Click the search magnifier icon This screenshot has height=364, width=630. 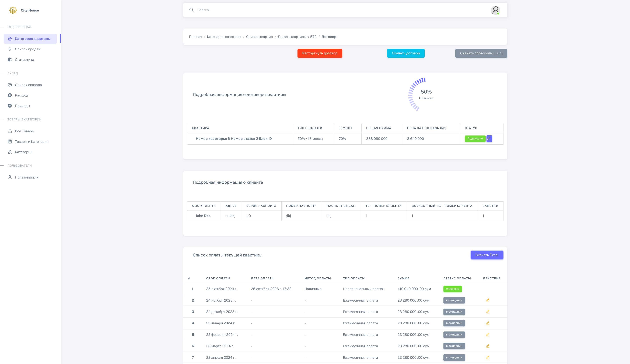click(191, 10)
